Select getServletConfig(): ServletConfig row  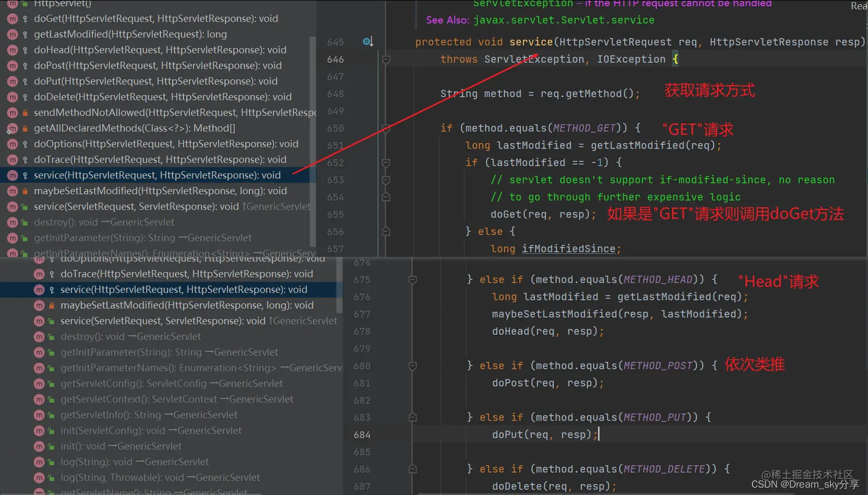pyautogui.click(x=171, y=383)
